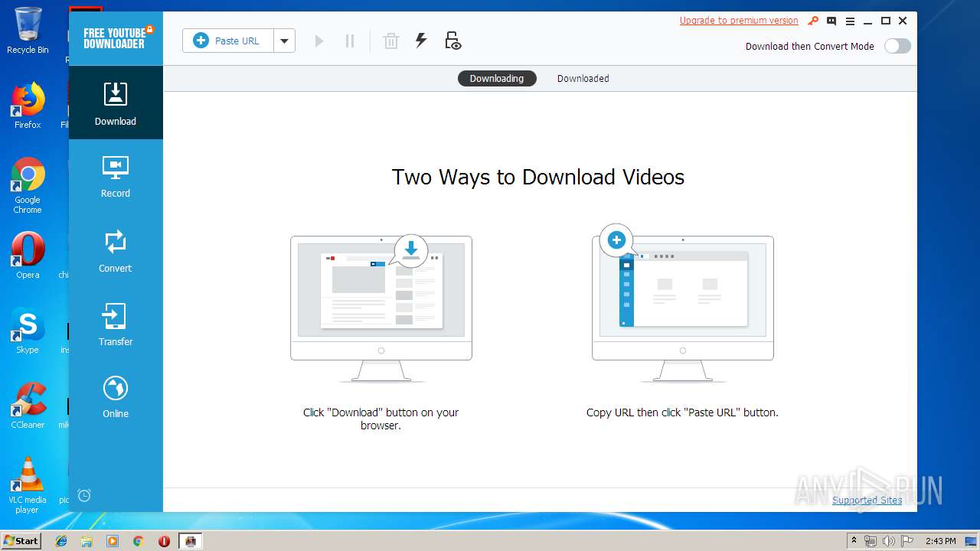The width and height of the screenshot is (980, 551).
Task: Click the feedback chat bubble icon
Action: tap(831, 21)
